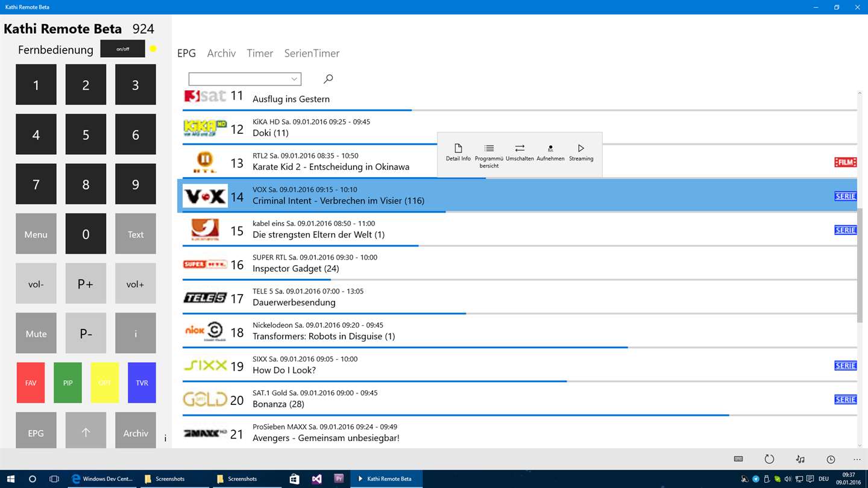Image resolution: width=868 pixels, height=488 pixels.
Task: Click the up arrow remote button
Action: coord(86,430)
